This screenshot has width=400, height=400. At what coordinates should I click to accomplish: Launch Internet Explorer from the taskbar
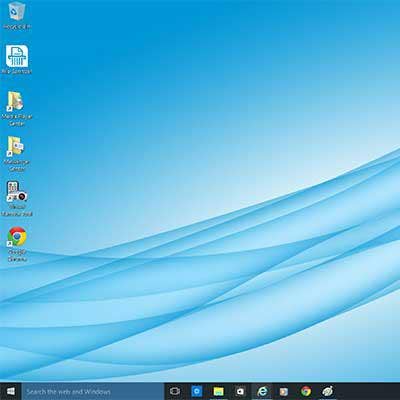(x=262, y=391)
